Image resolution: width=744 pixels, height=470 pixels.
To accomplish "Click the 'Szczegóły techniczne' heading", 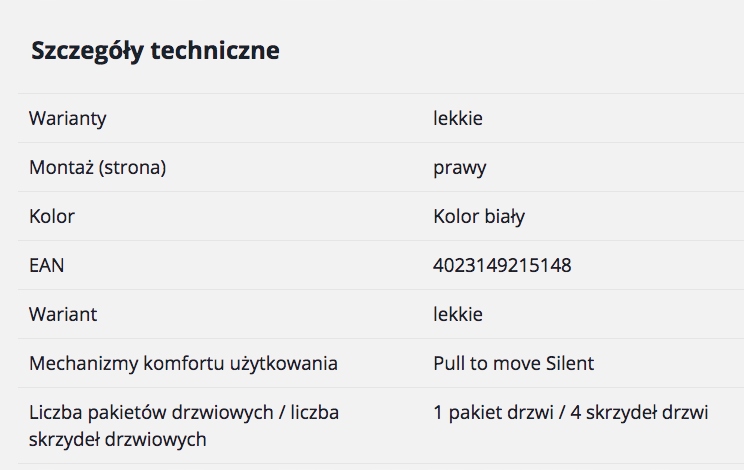I will pos(155,51).
